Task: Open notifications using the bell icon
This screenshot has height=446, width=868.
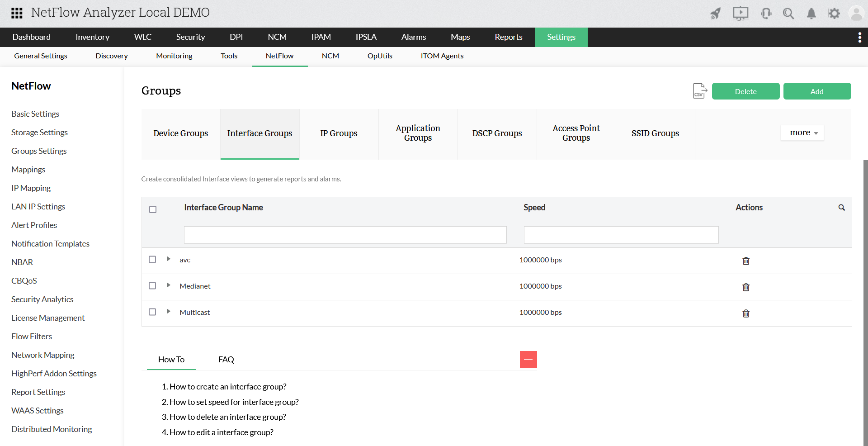Action: (811, 14)
